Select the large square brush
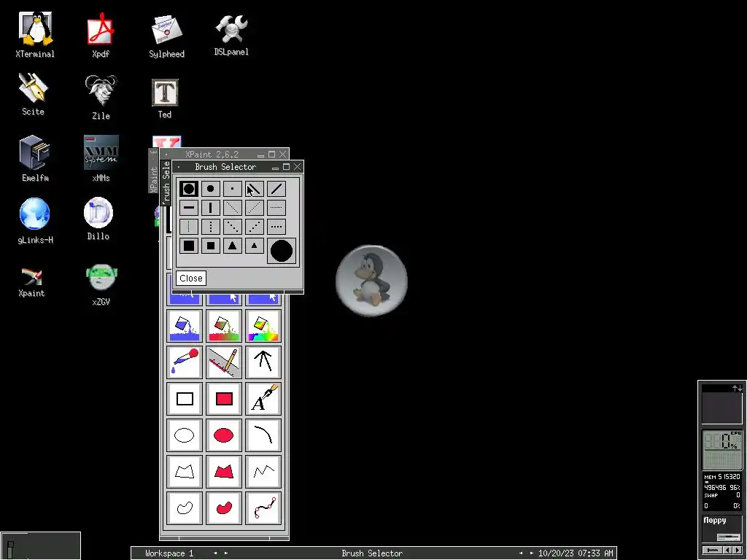The image size is (747, 560). [x=189, y=246]
